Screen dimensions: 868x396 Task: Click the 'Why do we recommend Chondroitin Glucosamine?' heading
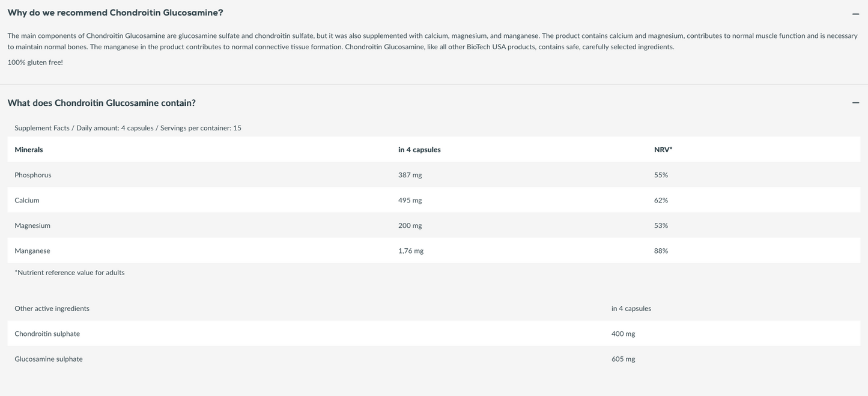(115, 13)
